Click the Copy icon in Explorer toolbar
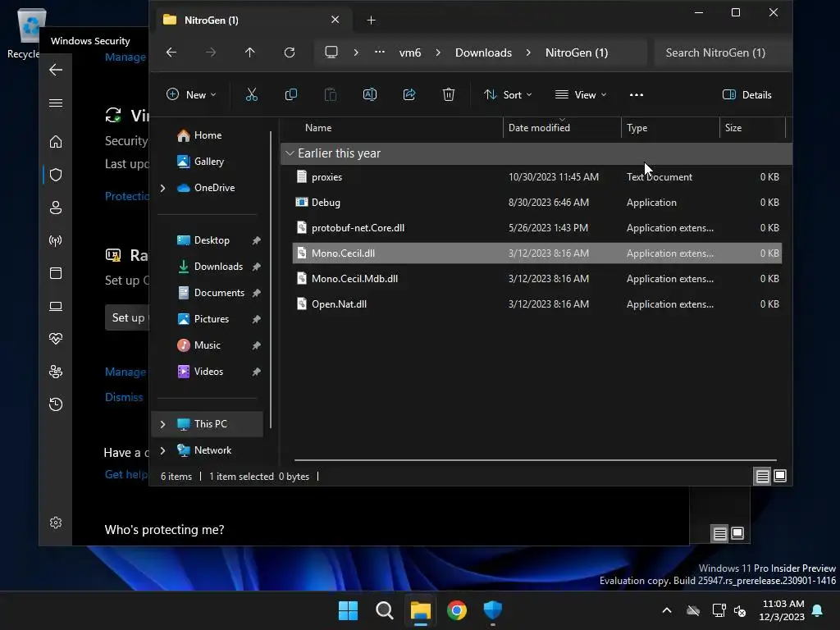 pos(291,95)
